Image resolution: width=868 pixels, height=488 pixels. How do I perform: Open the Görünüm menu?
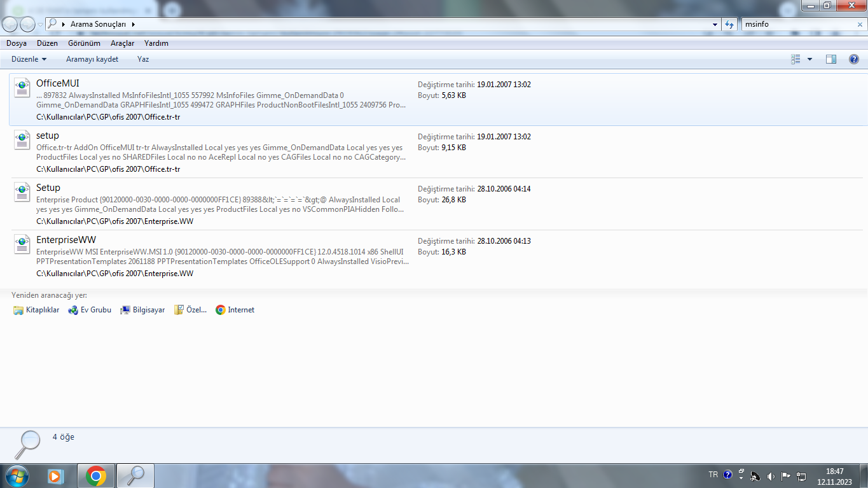pos(85,43)
